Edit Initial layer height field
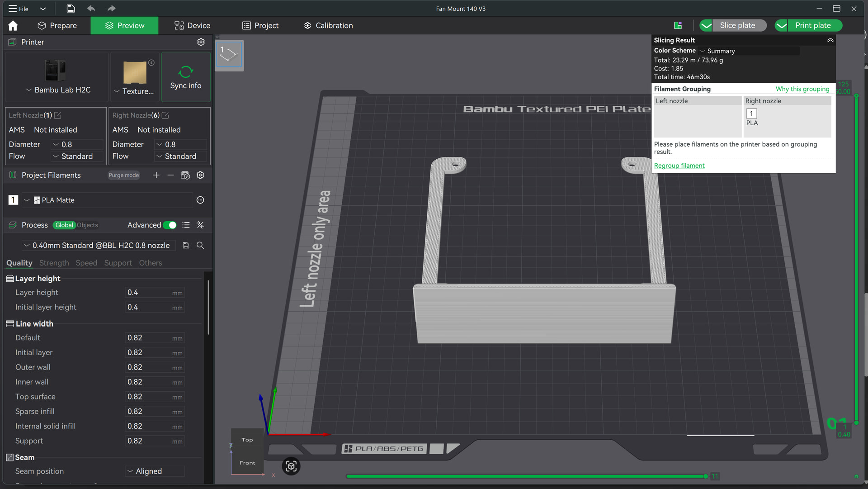Viewport: 868px width, 489px height. [x=154, y=307]
